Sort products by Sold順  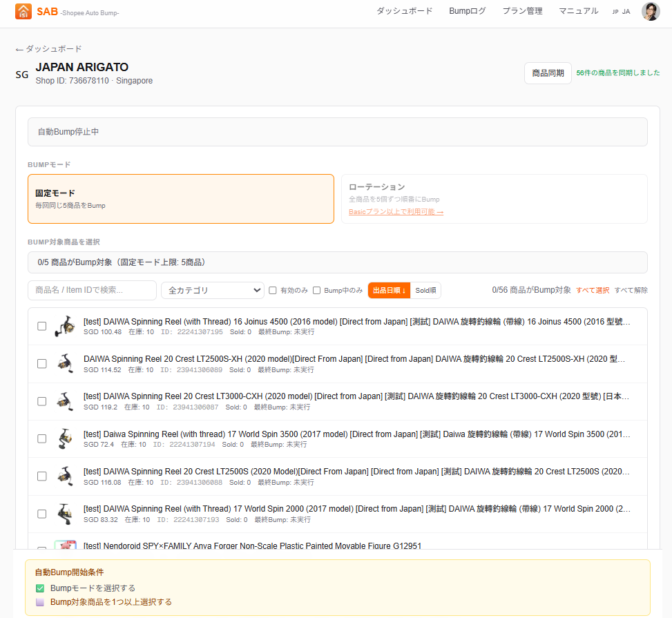point(425,291)
